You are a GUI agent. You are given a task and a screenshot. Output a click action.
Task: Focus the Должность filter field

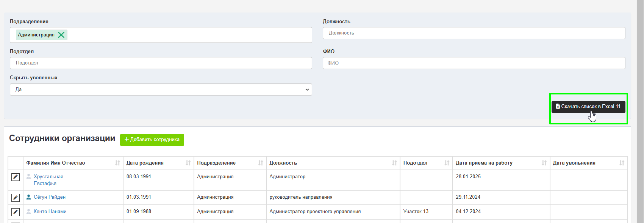coord(474,33)
